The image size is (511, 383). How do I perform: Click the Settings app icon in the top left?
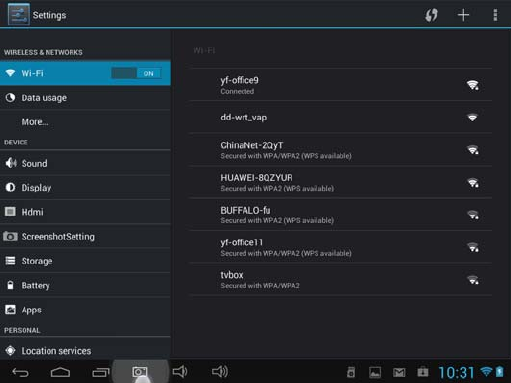(x=19, y=14)
